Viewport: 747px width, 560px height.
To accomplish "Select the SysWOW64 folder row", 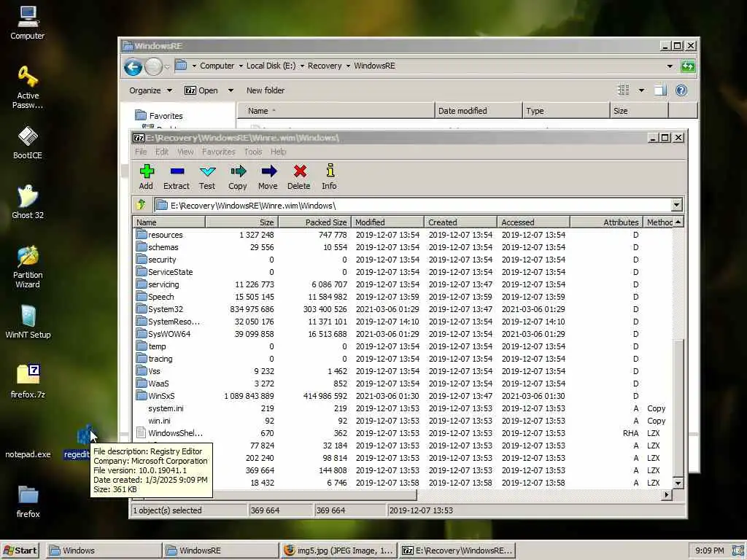I will tap(403, 334).
